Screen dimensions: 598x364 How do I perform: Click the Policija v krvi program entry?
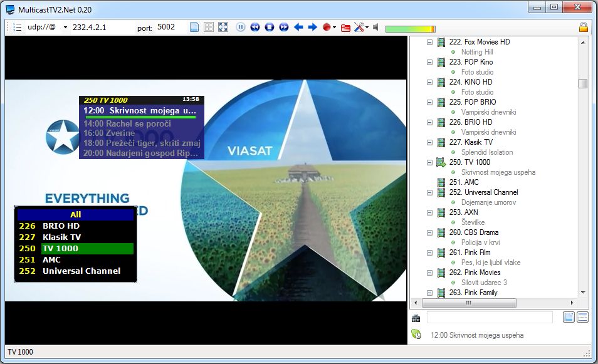(481, 242)
